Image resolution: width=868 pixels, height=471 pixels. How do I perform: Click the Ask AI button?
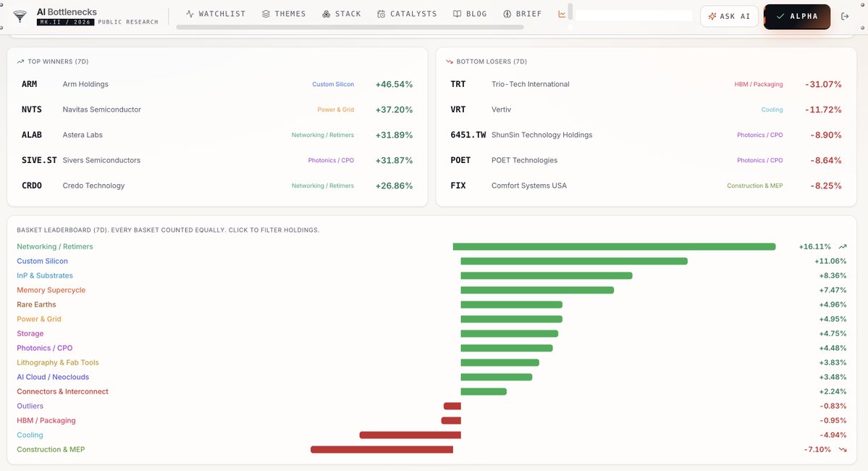coord(729,16)
